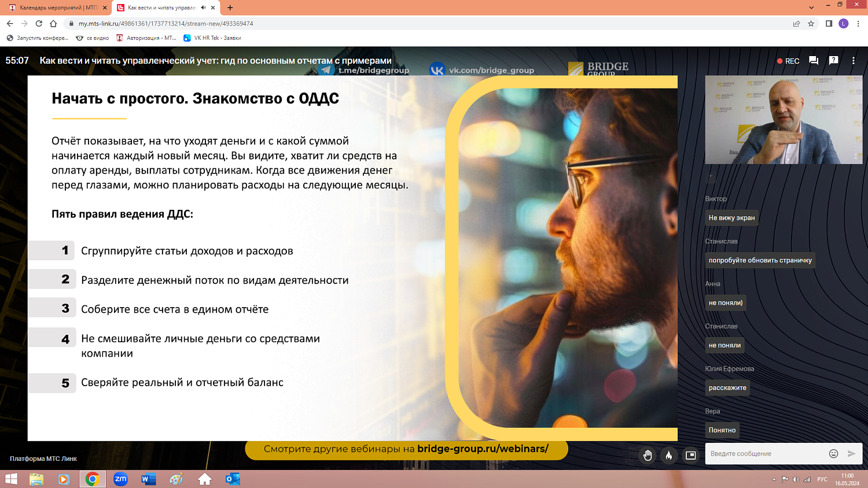The image size is (868, 488).
Task: Toggle picture-in-picture layout icon
Action: coord(690,456)
